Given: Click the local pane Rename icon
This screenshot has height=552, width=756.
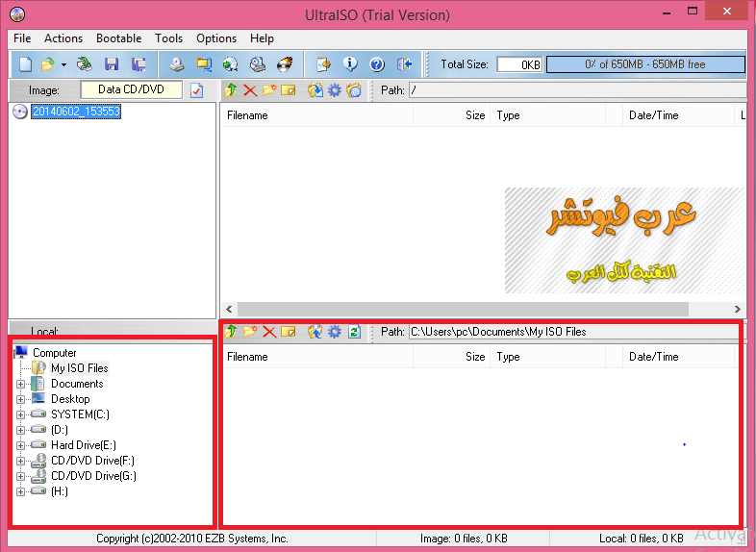Looking at the screenshot, I should coord(289,332).
